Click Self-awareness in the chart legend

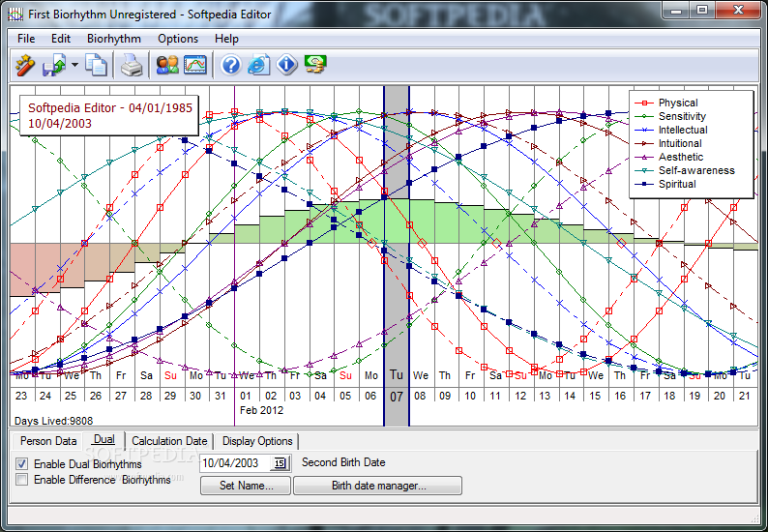(696, 170)
